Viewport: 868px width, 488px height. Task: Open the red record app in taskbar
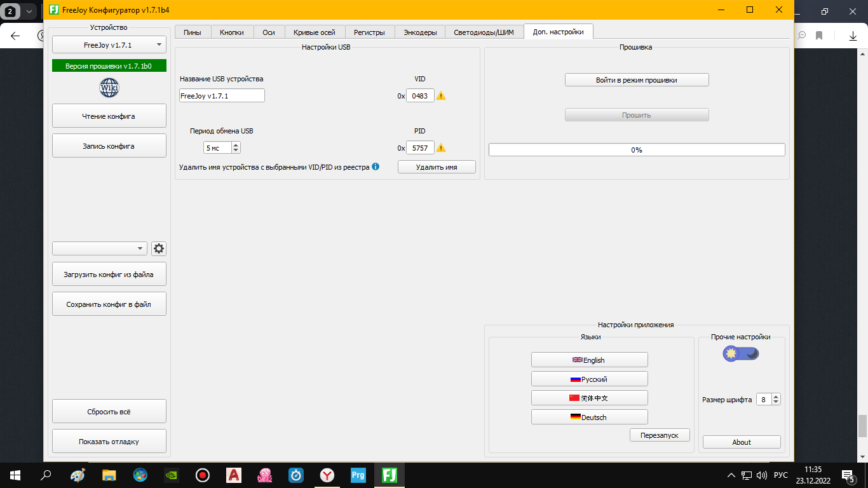(x=203, y=475)
